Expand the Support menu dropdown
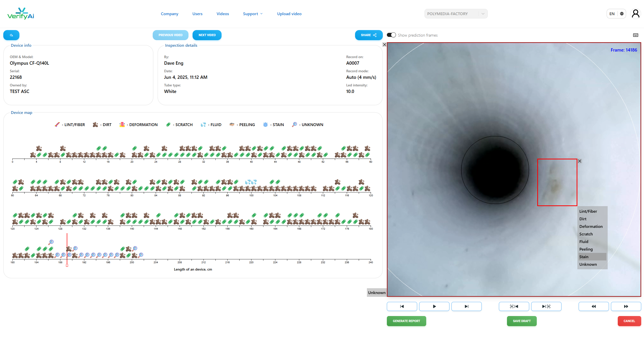This screenshot has width=644, height=338. (x=253, y=14)
